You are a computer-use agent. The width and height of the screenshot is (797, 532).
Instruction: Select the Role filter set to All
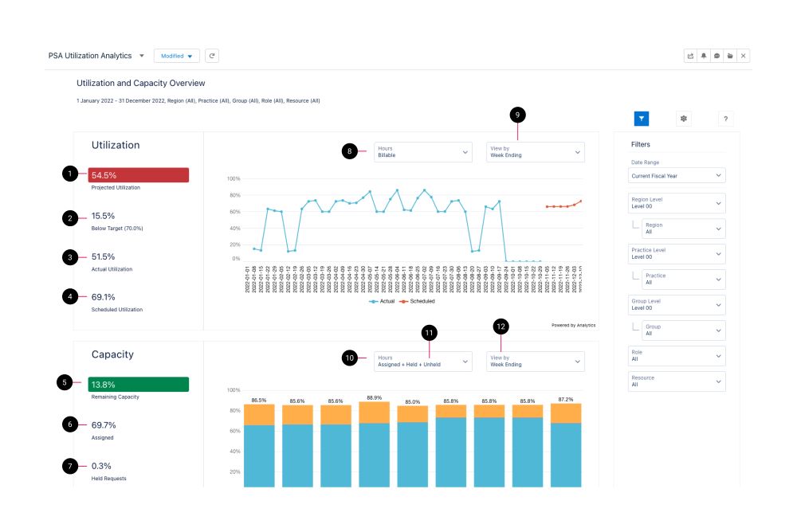[x=676, y=356]
